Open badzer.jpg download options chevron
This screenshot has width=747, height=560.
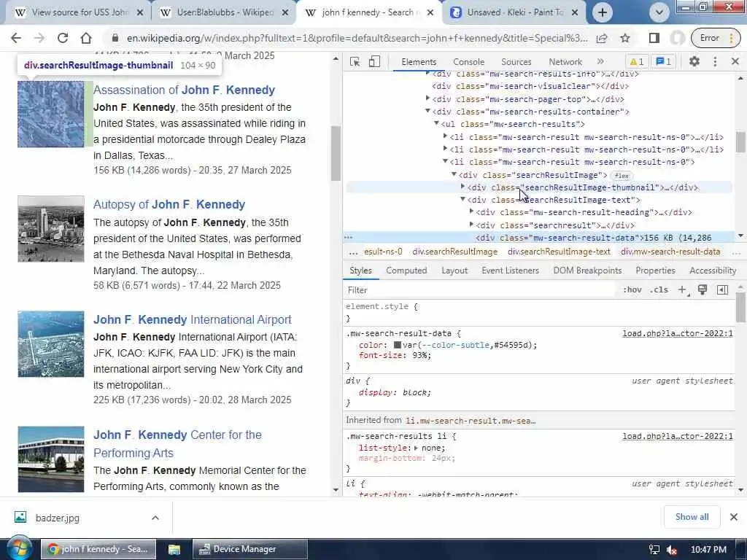click(x=155, y=518)
